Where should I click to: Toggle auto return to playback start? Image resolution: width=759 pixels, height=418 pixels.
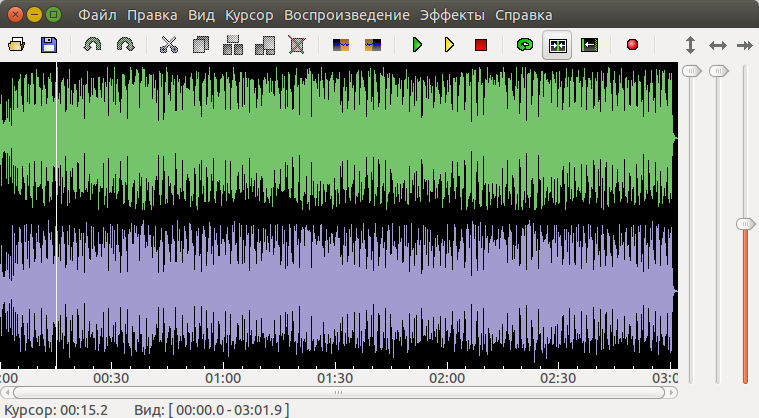tap(589, 45)
